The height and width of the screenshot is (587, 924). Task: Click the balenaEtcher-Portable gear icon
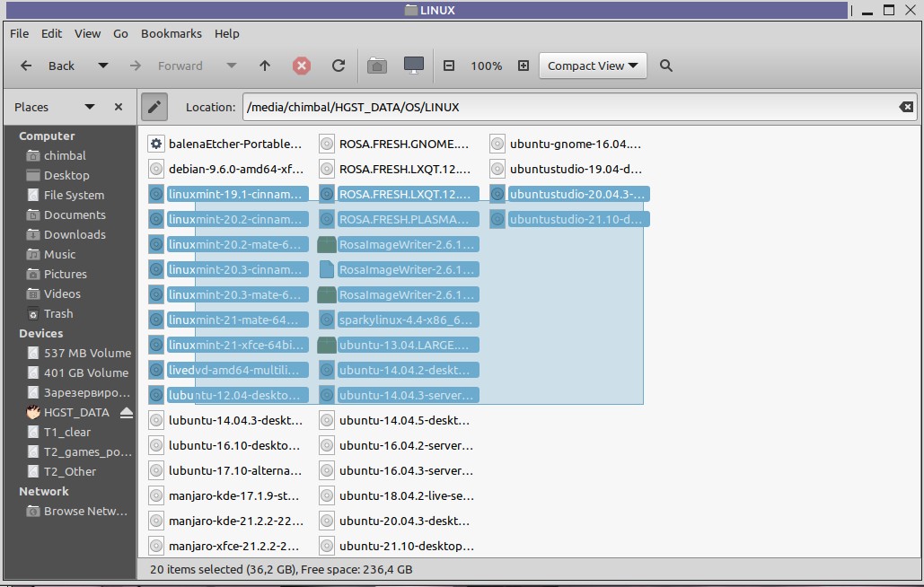155,144
